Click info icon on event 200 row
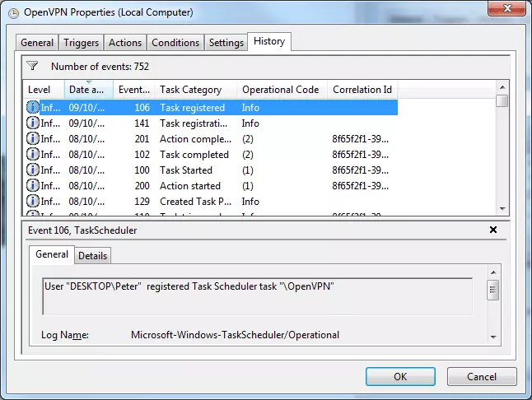Screen dimensions: 532x400 (x=33, y=185)
